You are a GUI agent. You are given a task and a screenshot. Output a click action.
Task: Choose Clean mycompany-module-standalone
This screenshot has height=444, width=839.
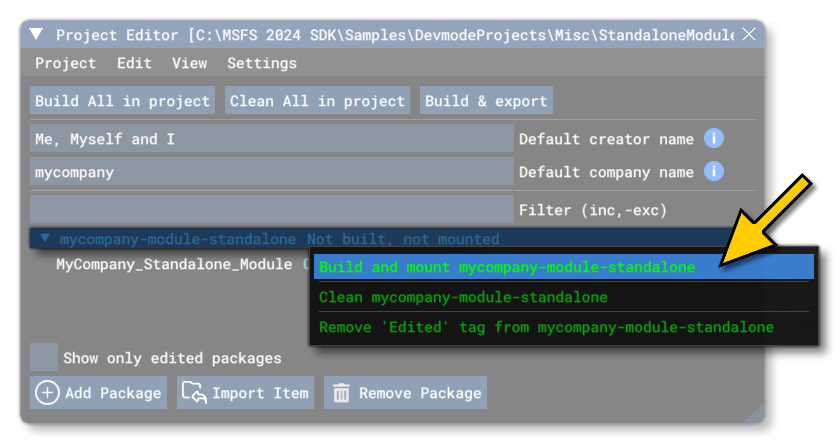564,297
